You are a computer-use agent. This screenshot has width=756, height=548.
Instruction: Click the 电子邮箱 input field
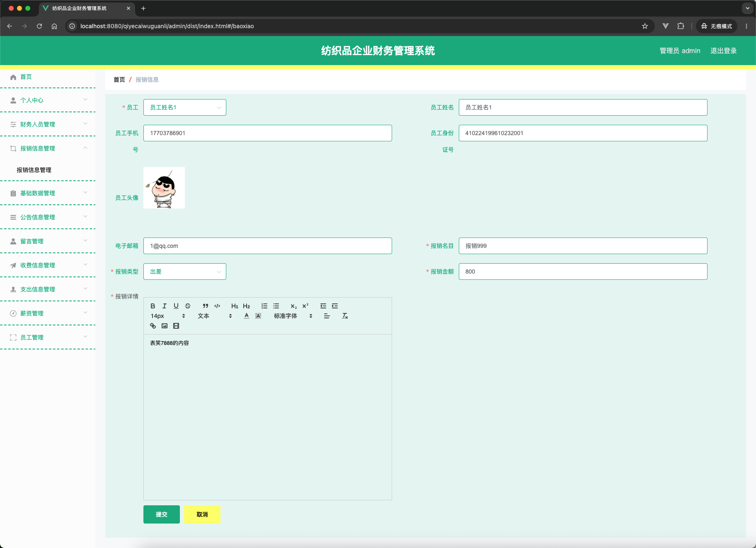(268, 246)
